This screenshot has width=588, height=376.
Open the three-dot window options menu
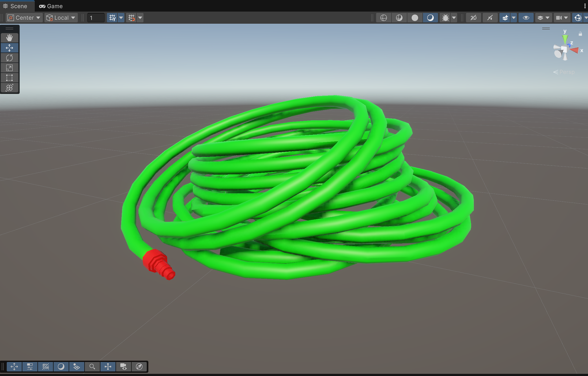585,6
